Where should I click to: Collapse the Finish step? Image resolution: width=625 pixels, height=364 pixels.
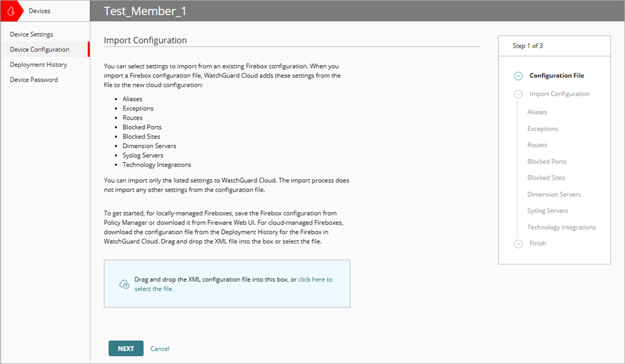(519, 243)
